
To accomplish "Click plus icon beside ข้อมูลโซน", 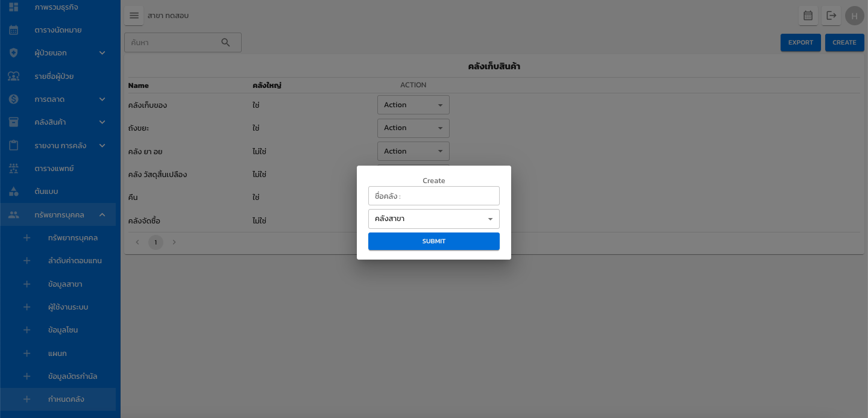I will coord(27,330).
